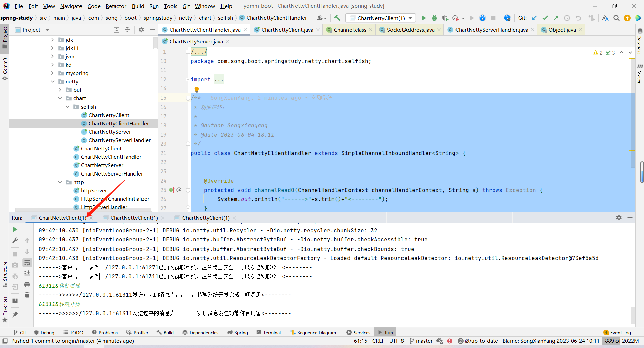Open the Problems tool window
This screenshot has height=348, width=644.
click(105, 332)
